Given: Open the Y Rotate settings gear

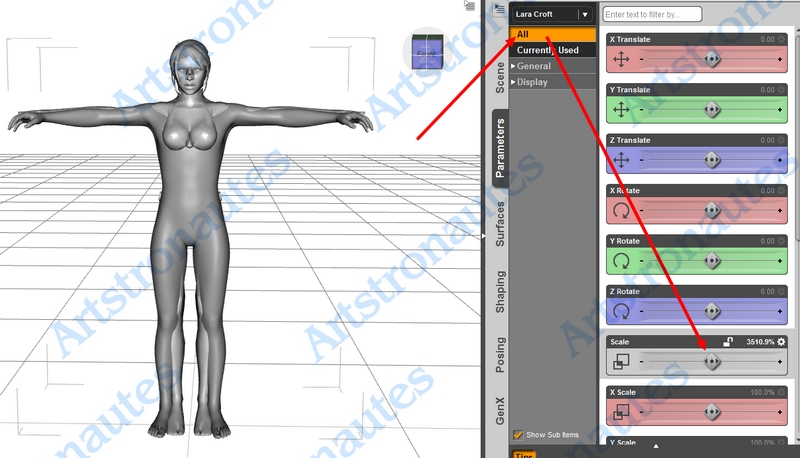Looking at the screenshot, I should coord(781,241).
